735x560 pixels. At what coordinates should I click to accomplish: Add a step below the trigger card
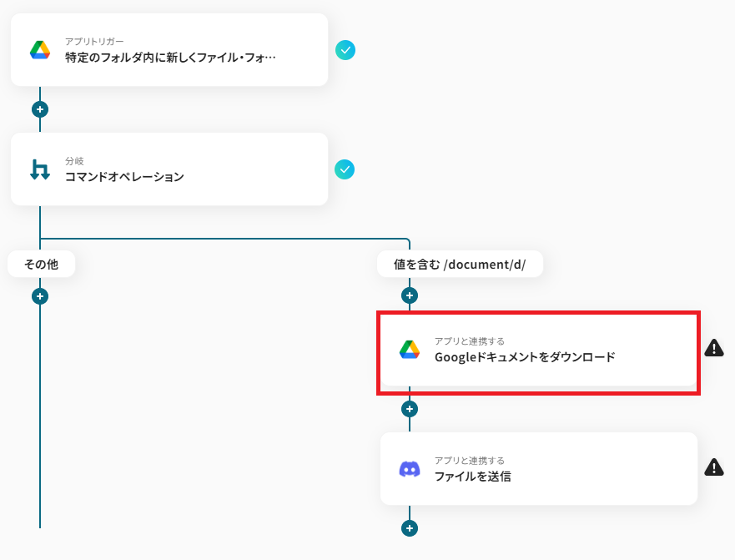[40, 109]
